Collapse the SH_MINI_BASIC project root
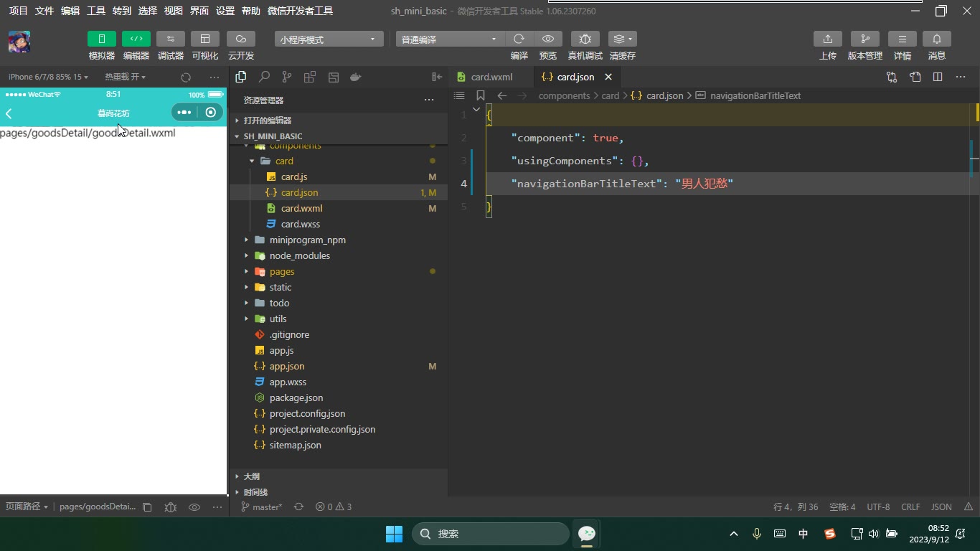Image resolution: width=980 pixels, height=551 pixels. click(338, 136)
